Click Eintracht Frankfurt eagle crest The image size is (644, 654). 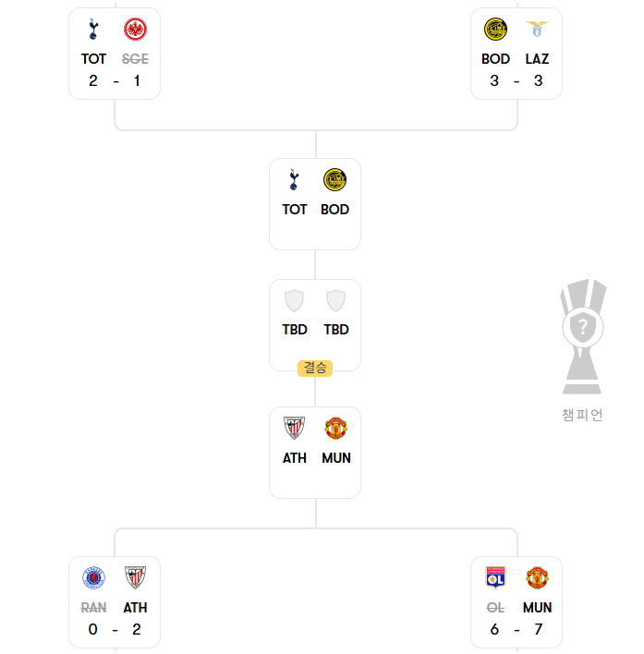[x=135, y=30]
